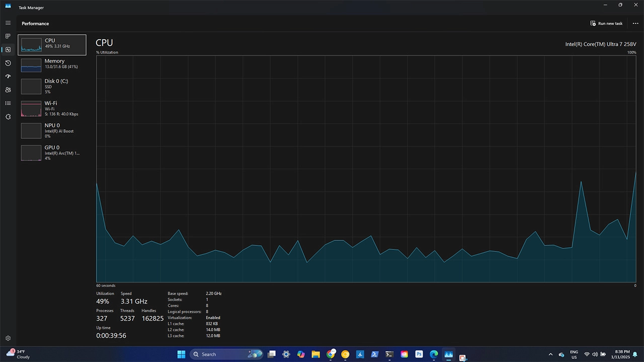
Task: Go to the Processes page icon
Action: coord(8,36)
